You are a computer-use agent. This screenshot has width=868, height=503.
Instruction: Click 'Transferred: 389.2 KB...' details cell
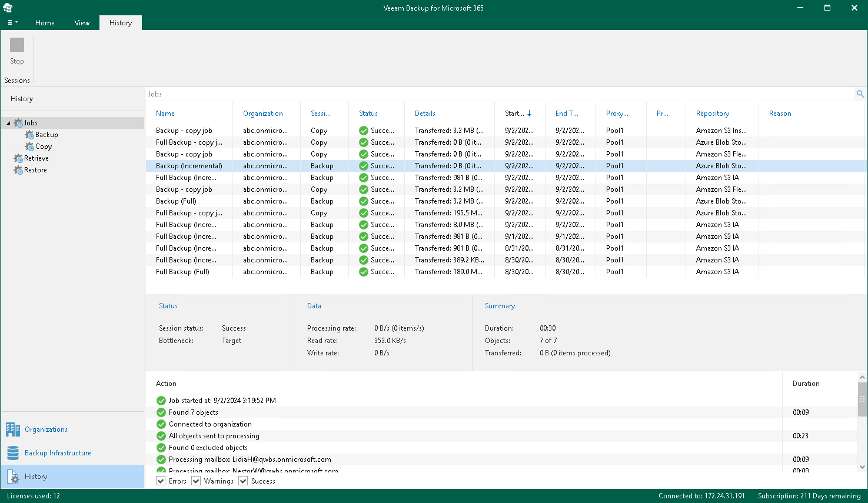click(x=450, y=260)
